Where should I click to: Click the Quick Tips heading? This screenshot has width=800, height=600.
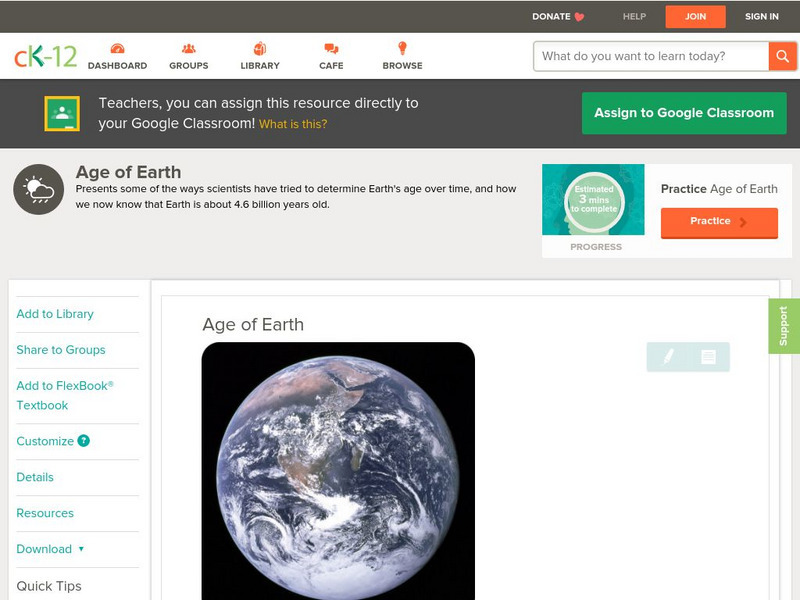tap(49, 586)
